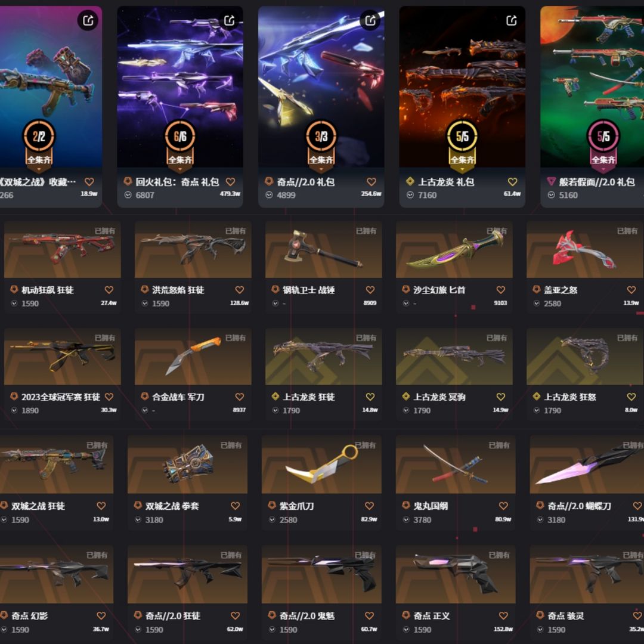This screenshot has height=644, width=644.
Task: Open the 上古龙炎 冥驹 skin title
Action: point(439,397)
